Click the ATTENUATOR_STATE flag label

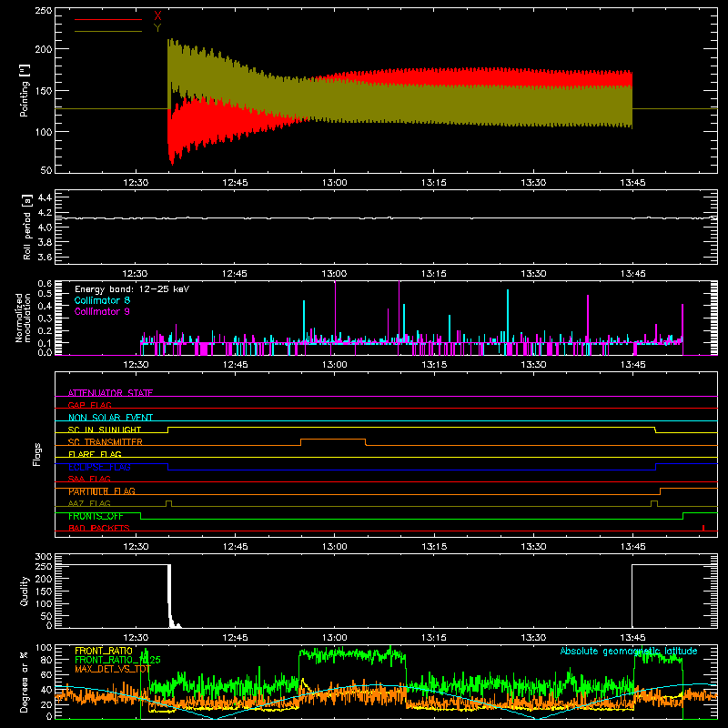coord(110,393)
